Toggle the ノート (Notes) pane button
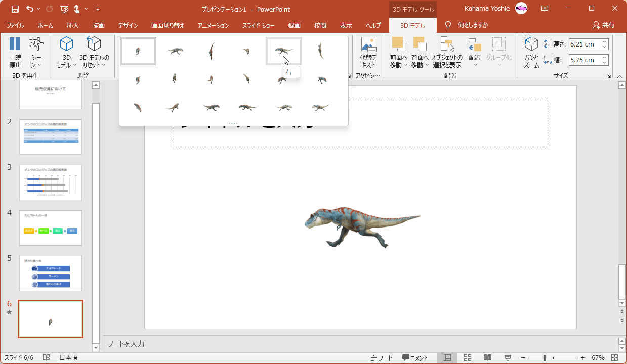 [382, 358]
